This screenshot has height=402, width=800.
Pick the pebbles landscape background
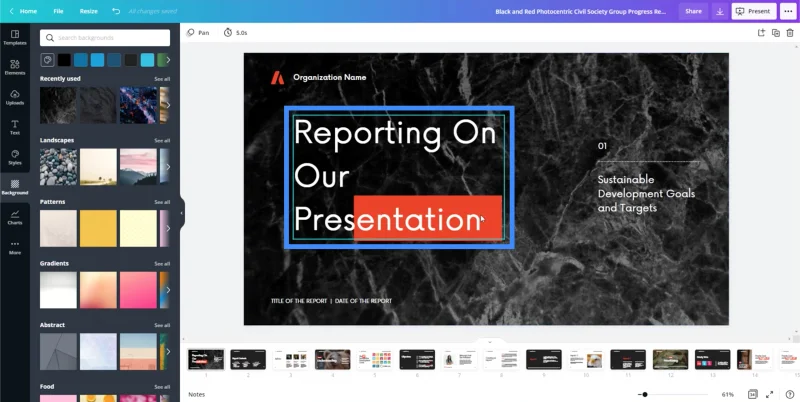[59, 167]
